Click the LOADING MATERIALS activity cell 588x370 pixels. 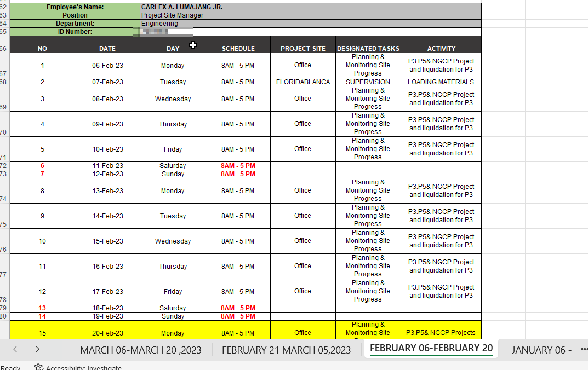pyautogui.click(x=441, y=82)
